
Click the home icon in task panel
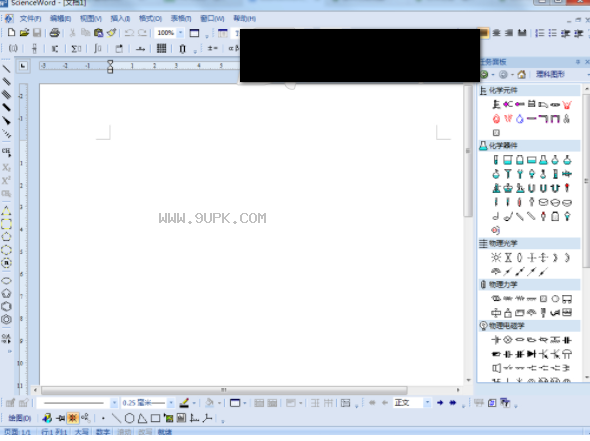click(522, 75)
